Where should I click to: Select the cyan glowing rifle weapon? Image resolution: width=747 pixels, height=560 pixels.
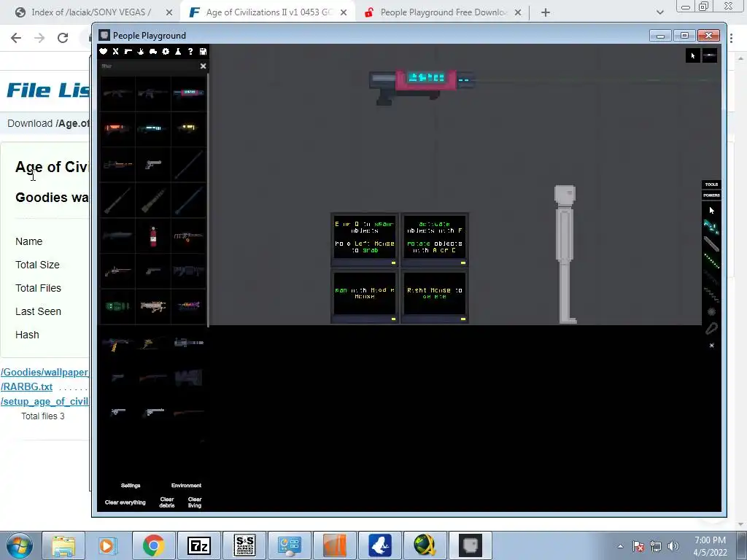point(153,128)
